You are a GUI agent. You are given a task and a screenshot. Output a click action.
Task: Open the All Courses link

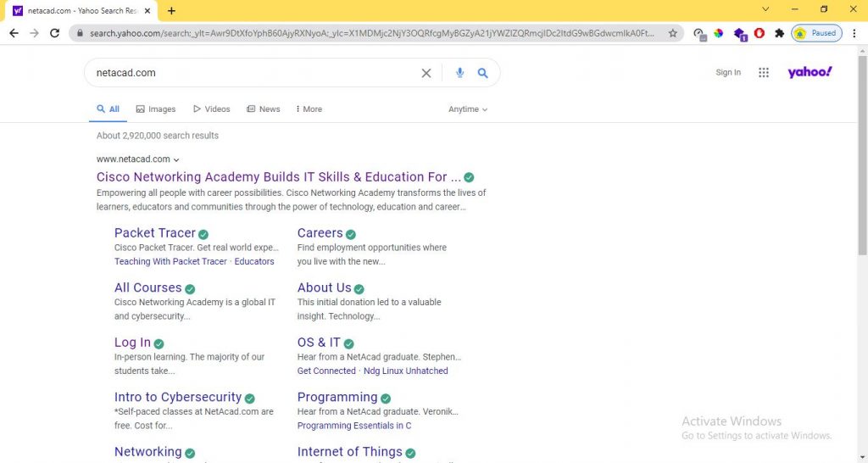pos(147,287)
